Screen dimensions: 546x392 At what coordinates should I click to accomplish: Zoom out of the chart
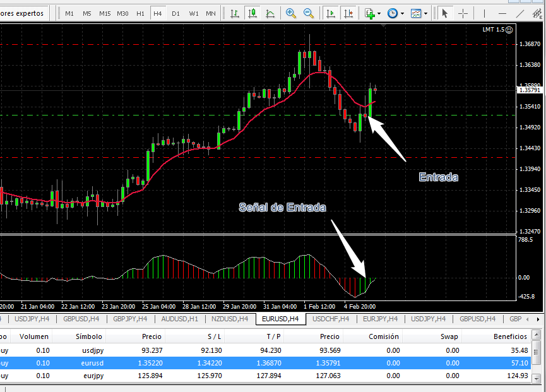[309, 14]
